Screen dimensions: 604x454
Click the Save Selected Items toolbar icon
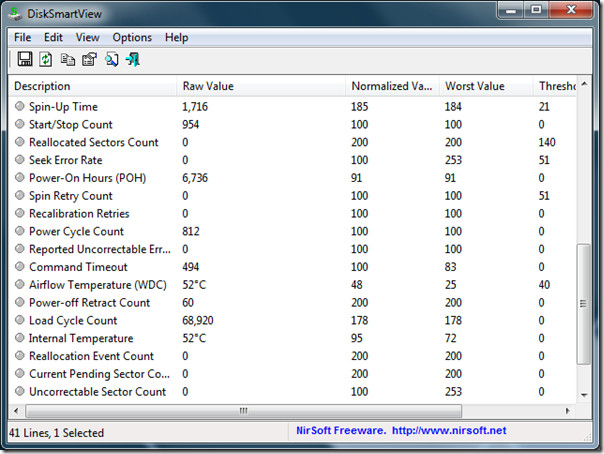25,59
